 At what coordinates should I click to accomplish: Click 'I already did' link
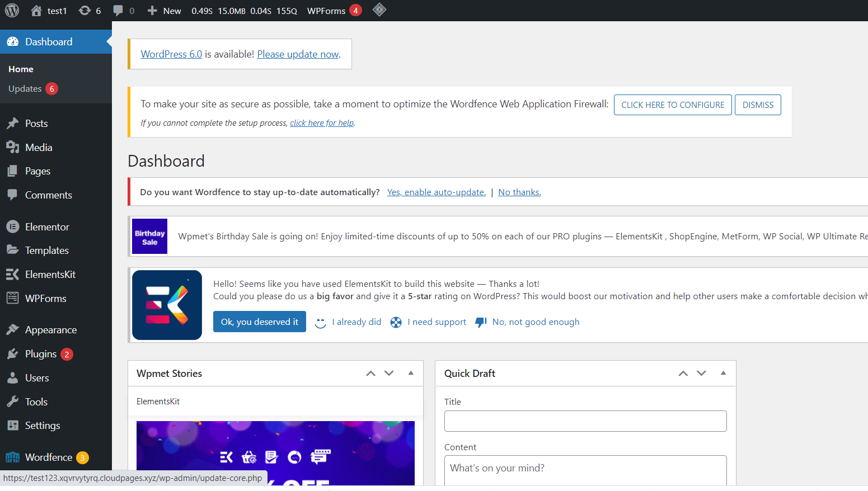356,322
